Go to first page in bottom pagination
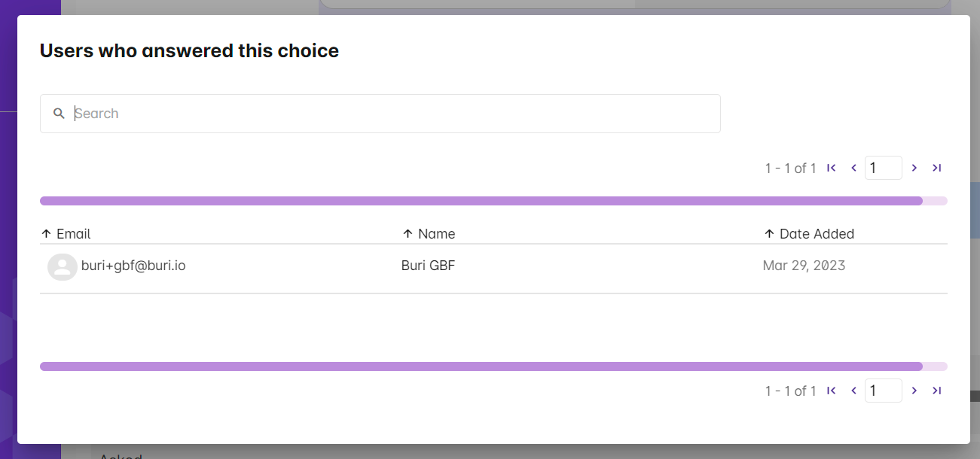This screenshot has width=980, height=459. [832, 391]
